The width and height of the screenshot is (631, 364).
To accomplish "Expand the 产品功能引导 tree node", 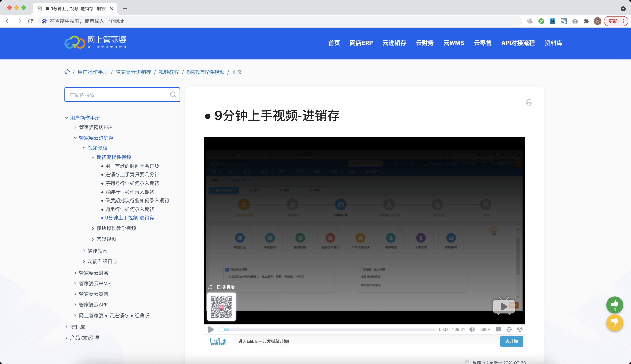I will (66, 338).
